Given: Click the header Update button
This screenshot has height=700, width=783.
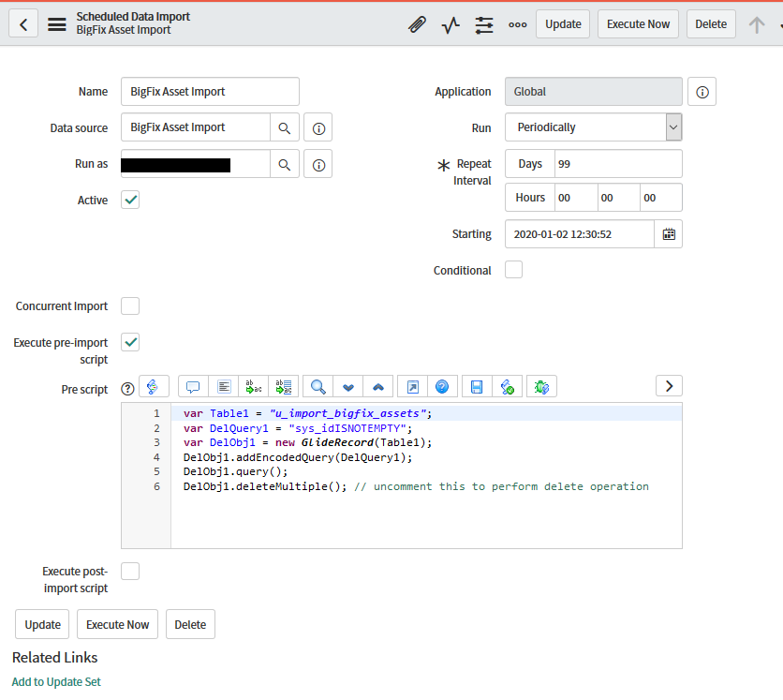Looking at the screenshot, I should [x=563, y=24].
